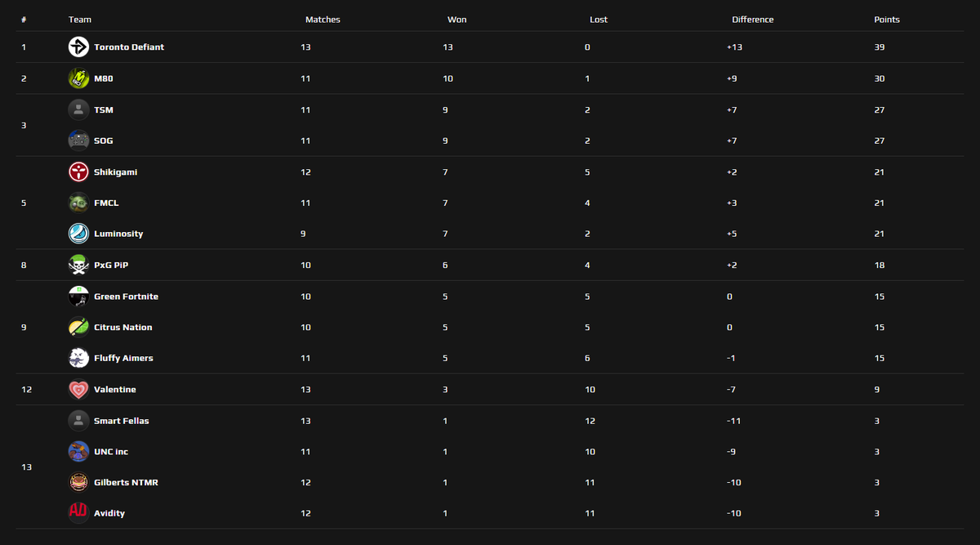Open the FMCL team name
The image size is (980, 545).
tap(106, 203)
